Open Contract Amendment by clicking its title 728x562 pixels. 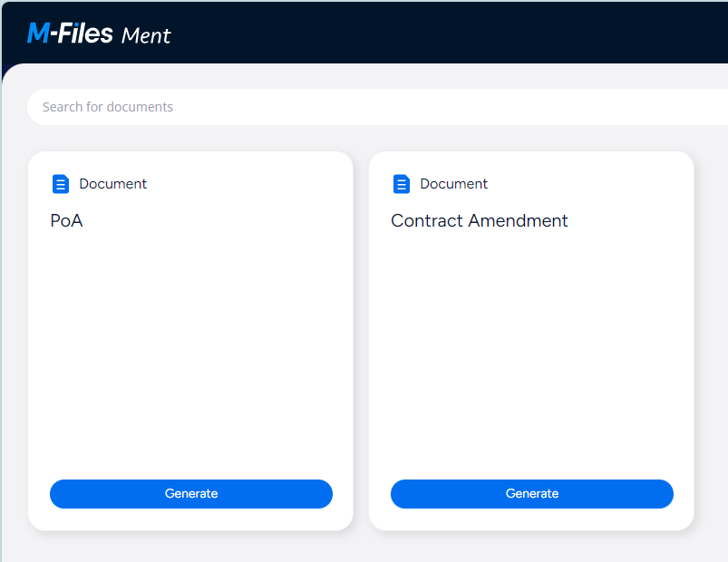click(479, 220)
